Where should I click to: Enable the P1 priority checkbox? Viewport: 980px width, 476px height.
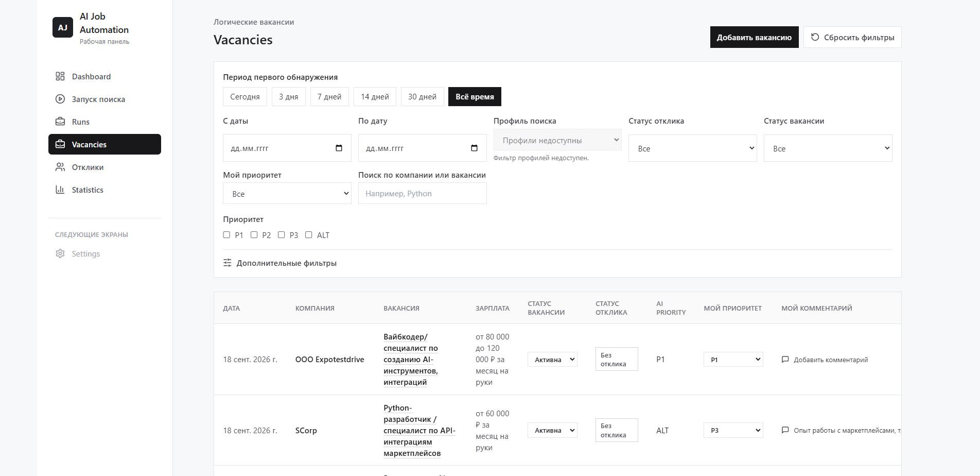(226, 235)
